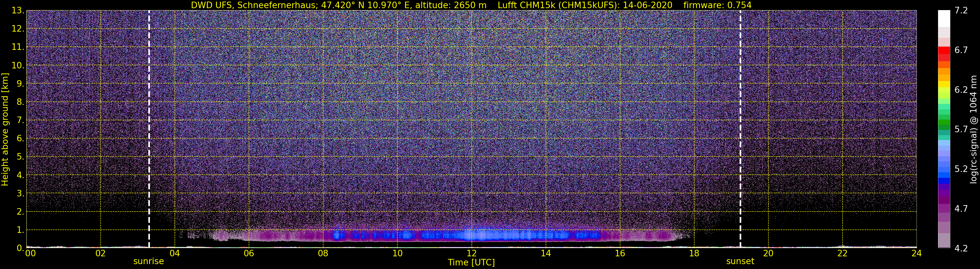Viewport: 980px width, 269px height.
Task: Click the 'Time [UTC]' axis label
Action: click(x=471, y=262)
